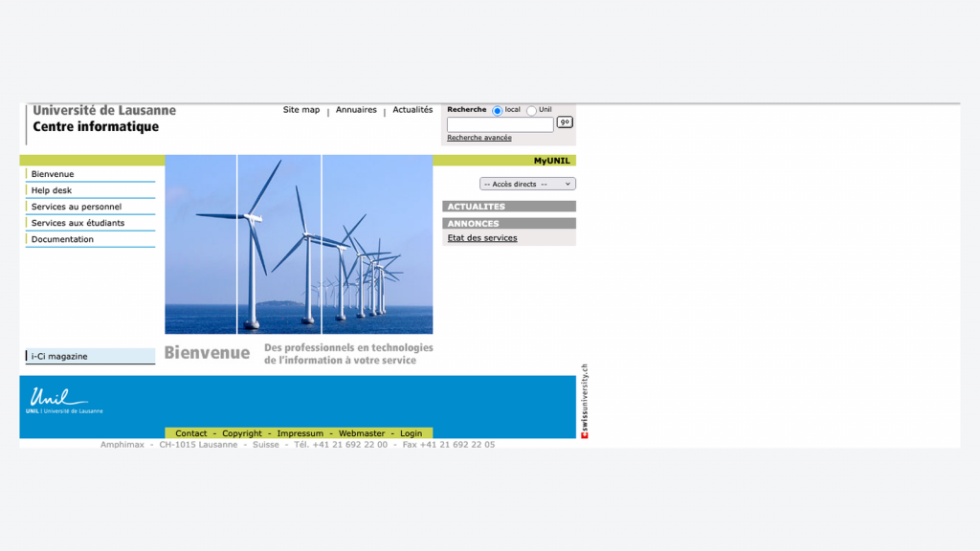Open the Contact footer link
The width and height of the screenshot is (980, 551).
190,433
